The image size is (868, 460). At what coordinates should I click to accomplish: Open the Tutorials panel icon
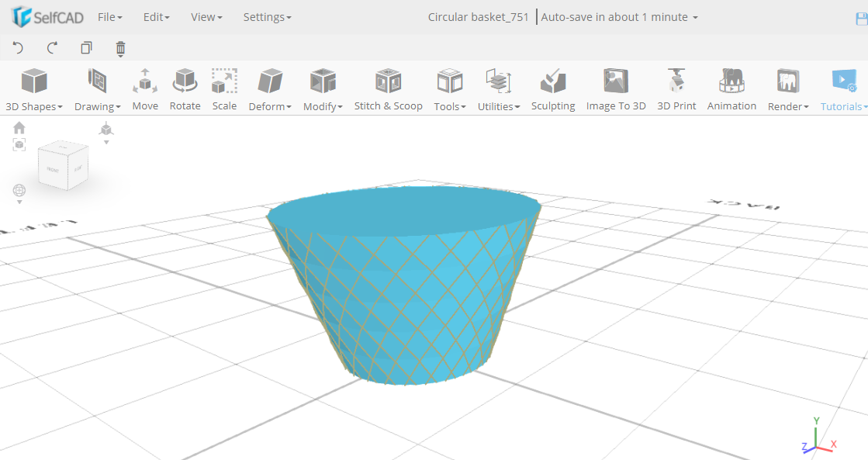844,81
